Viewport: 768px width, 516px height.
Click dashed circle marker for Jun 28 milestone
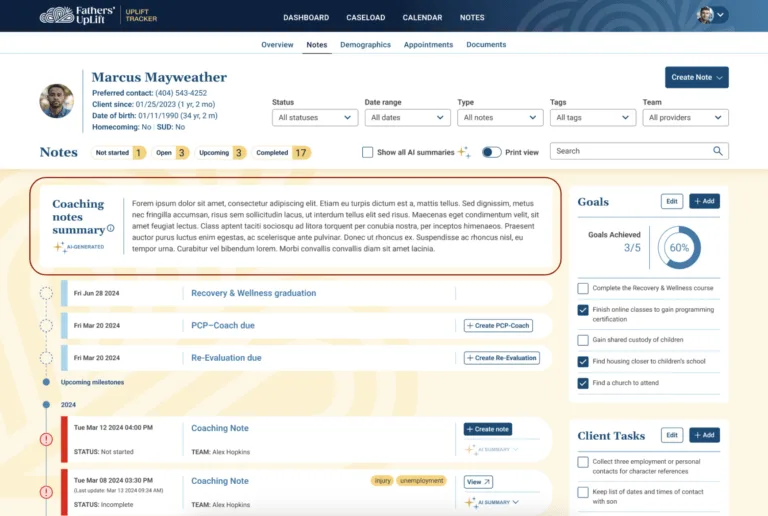coord(46,293)
